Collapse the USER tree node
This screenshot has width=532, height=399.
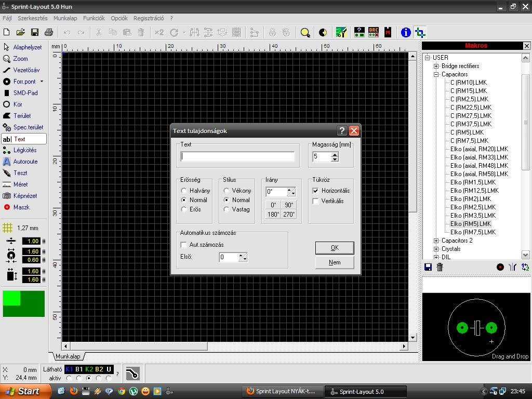[428, 58]
